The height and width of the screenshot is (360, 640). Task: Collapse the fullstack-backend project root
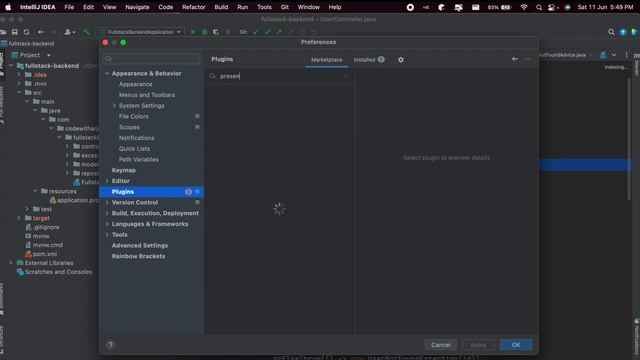pyautogui.click(x=11, y=66)
